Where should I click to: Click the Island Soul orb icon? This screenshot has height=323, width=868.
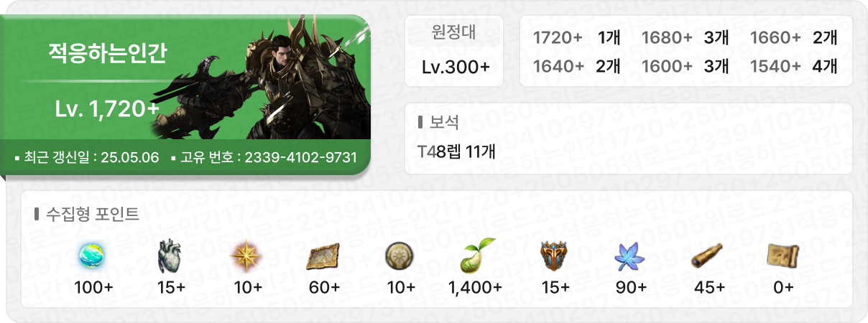point(93,254)
